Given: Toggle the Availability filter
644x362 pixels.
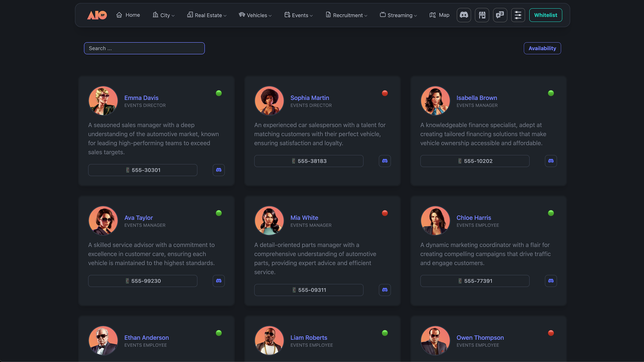Looking at the screenshot, I should pos(542,48).
